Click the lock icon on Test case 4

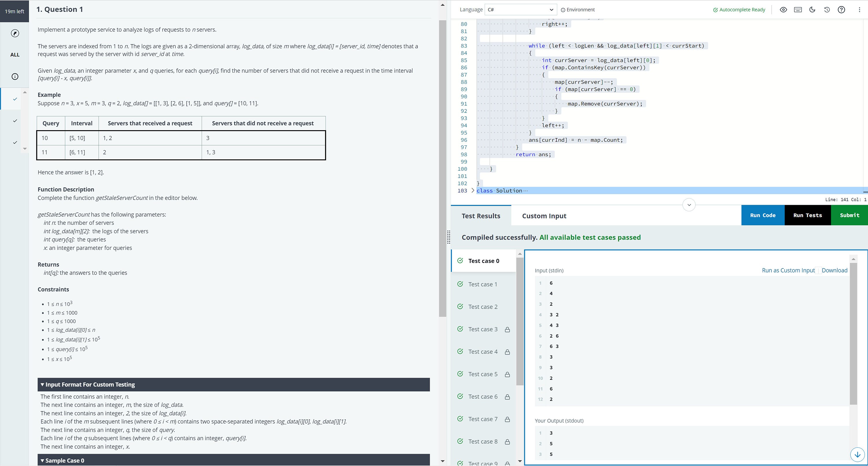[x=507, y=352]
